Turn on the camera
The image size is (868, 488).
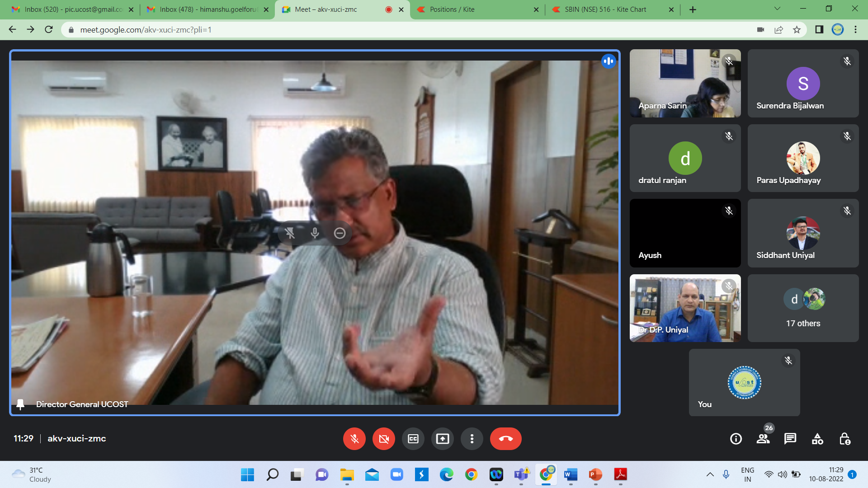(x=383, y=439)
